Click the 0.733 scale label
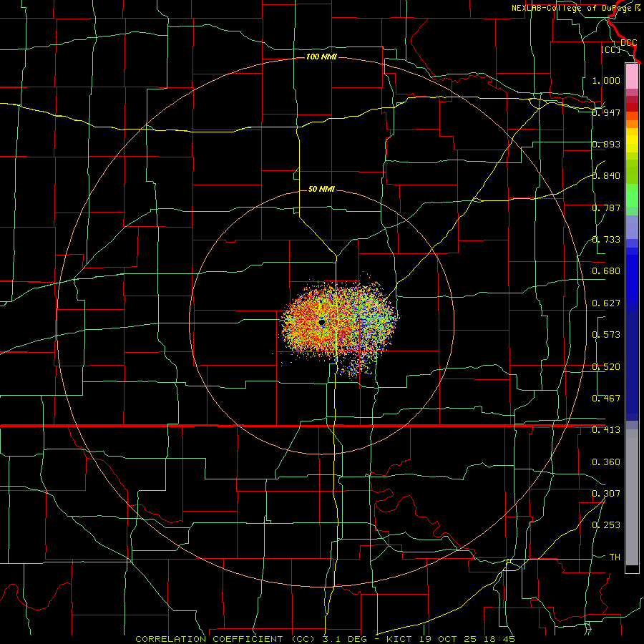The height and width of the screenshot is (644, 644). pyautogui.click(x=606, y=240)
